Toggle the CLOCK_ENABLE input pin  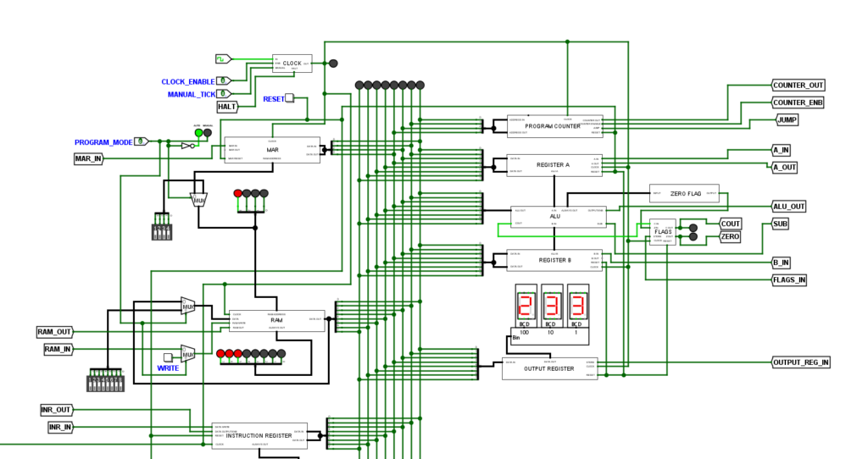(x=224, y=81)
